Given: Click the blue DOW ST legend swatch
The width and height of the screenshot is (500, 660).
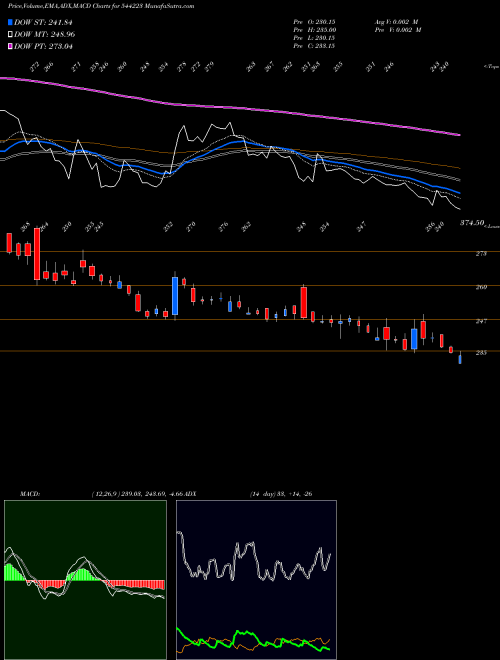Looking at the screenshot, I should (11, 23).
